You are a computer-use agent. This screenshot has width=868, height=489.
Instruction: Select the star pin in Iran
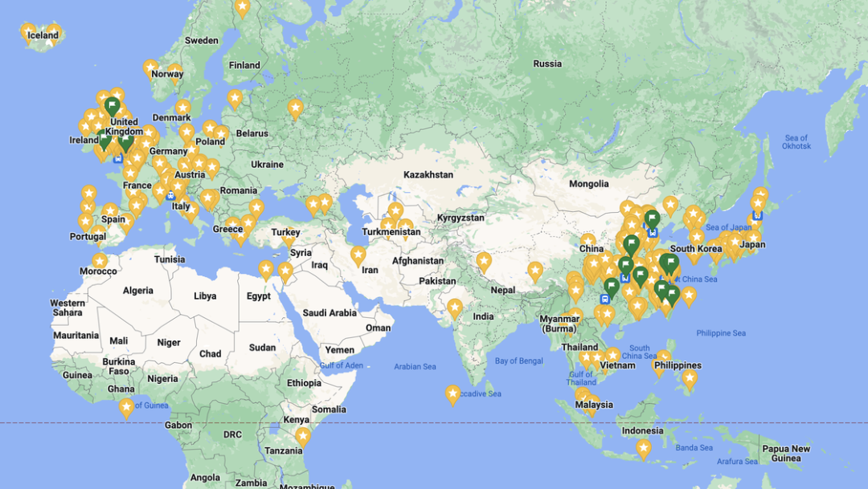[x=358, y=256]
